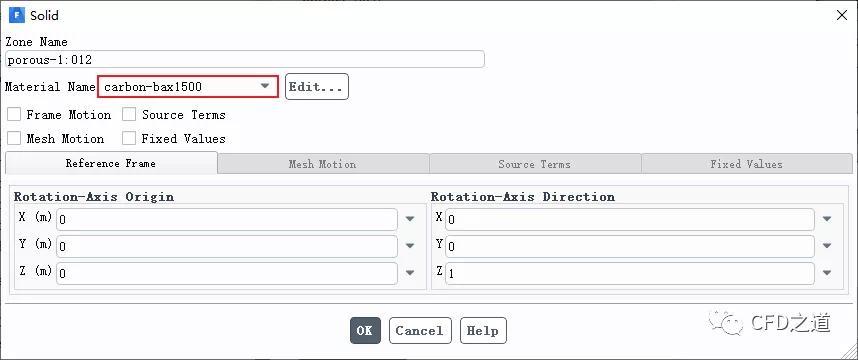Confirm with the OK button
Image resolution: width=858 pixels, height=360 pixels.
point(365,330)
